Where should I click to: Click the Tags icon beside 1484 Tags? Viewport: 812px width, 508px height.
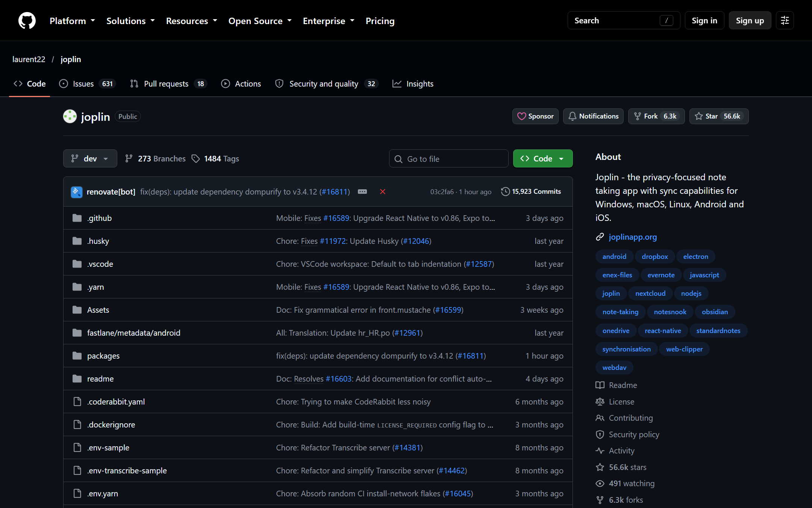pos(195,159)
